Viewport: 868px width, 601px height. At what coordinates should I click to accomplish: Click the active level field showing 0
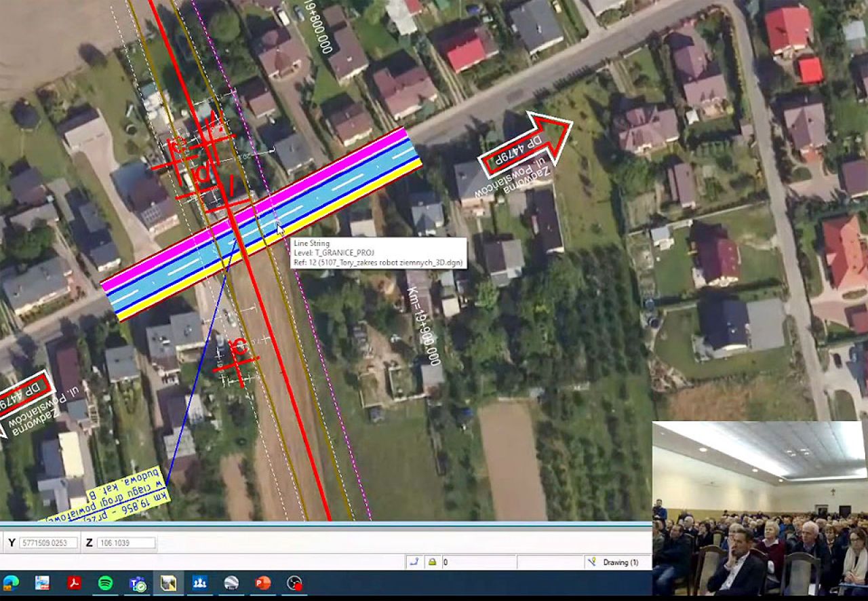tap(478, 562)
